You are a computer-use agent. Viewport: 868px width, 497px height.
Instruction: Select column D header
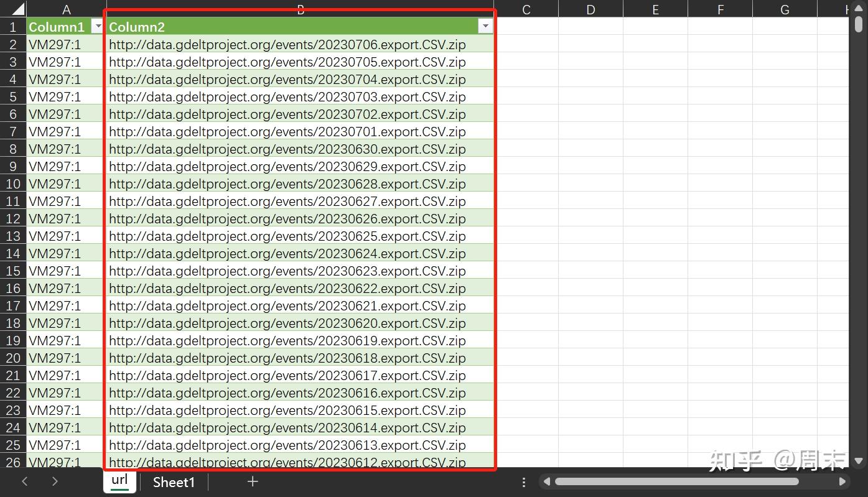[x=590, y=9]
